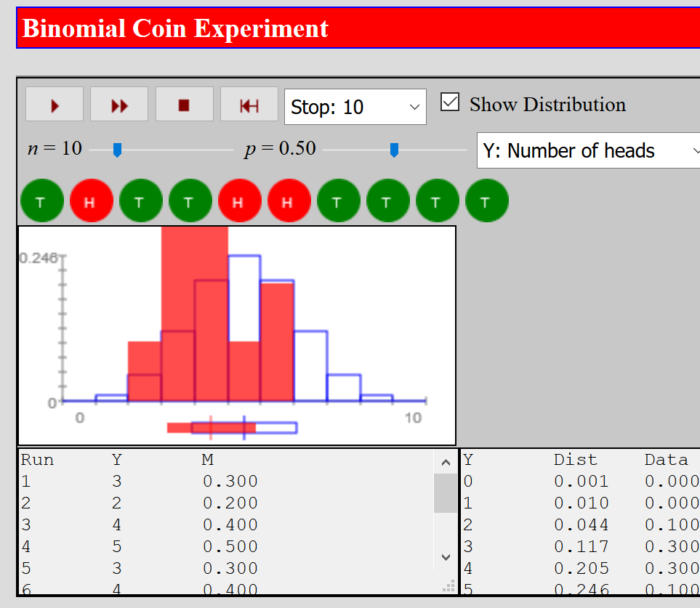Click the tenth coin showing T
This screenshot has width=700, height=608.
(487, 200)
